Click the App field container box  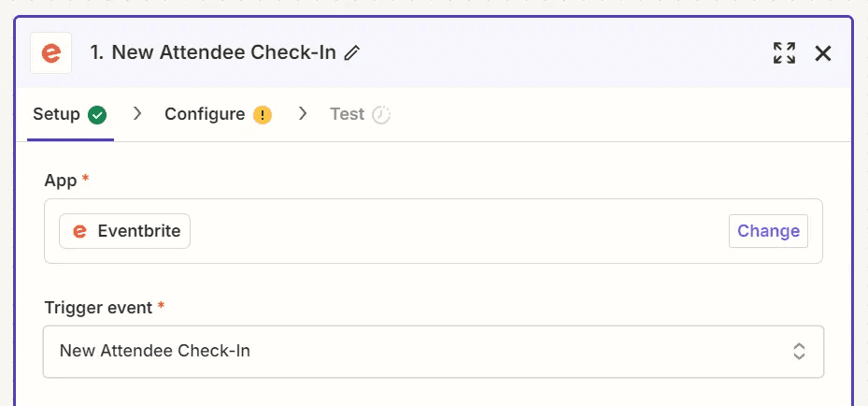click(x=434, y=231)
